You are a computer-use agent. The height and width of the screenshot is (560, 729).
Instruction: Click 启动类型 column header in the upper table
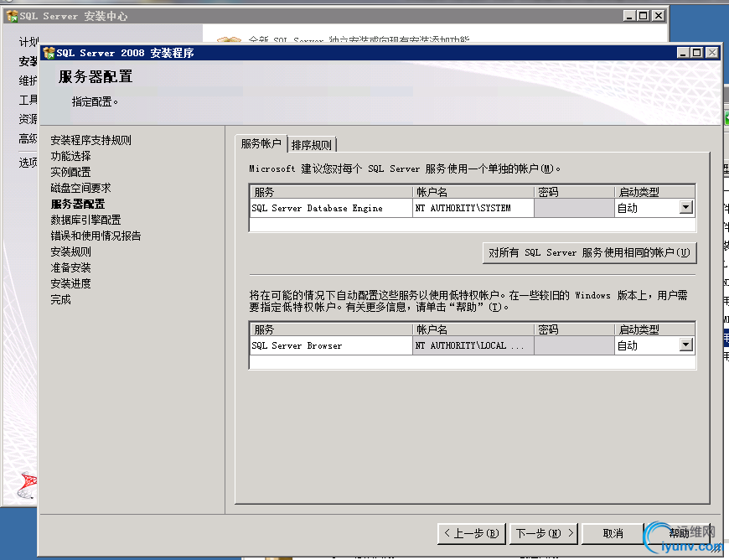pos(654,192)
